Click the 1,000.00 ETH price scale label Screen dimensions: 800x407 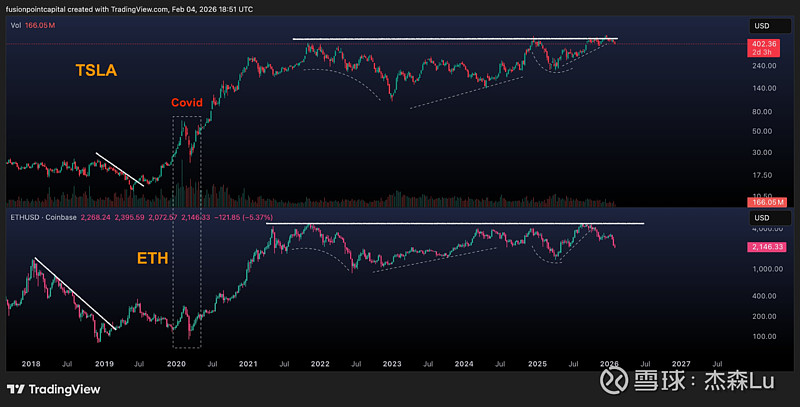[768, 269]
